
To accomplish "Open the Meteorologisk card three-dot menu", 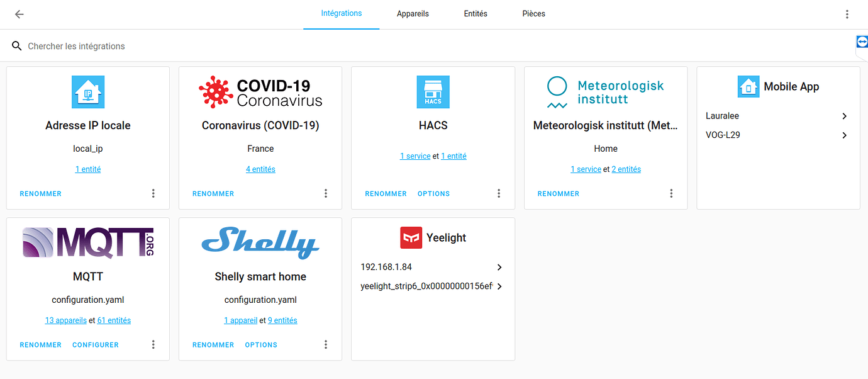I will (x=671, y=193).
